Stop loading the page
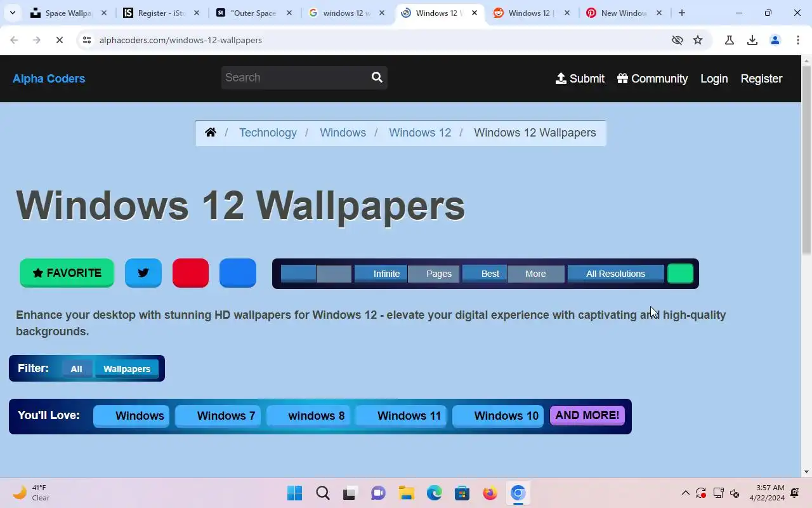 (59, 40)
